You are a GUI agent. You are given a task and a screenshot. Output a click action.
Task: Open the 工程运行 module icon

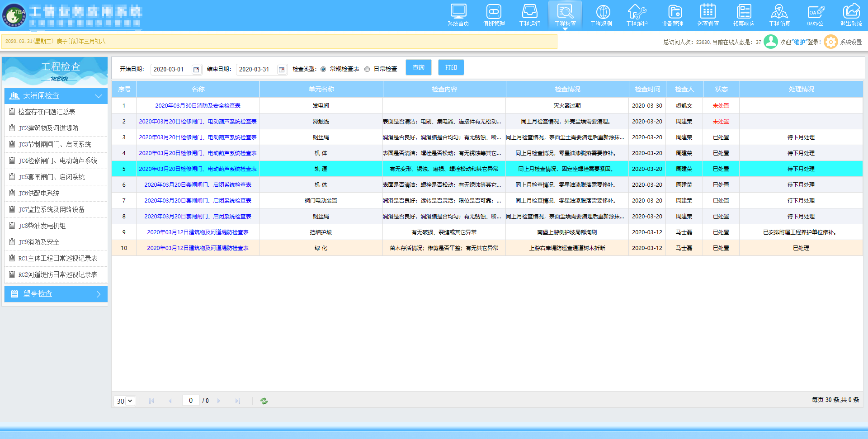coord(529,15)
